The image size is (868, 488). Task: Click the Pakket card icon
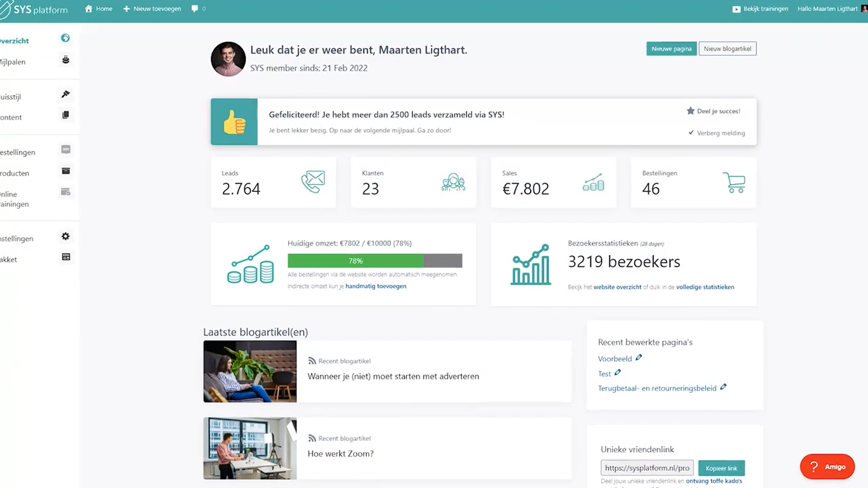(66, 256)
